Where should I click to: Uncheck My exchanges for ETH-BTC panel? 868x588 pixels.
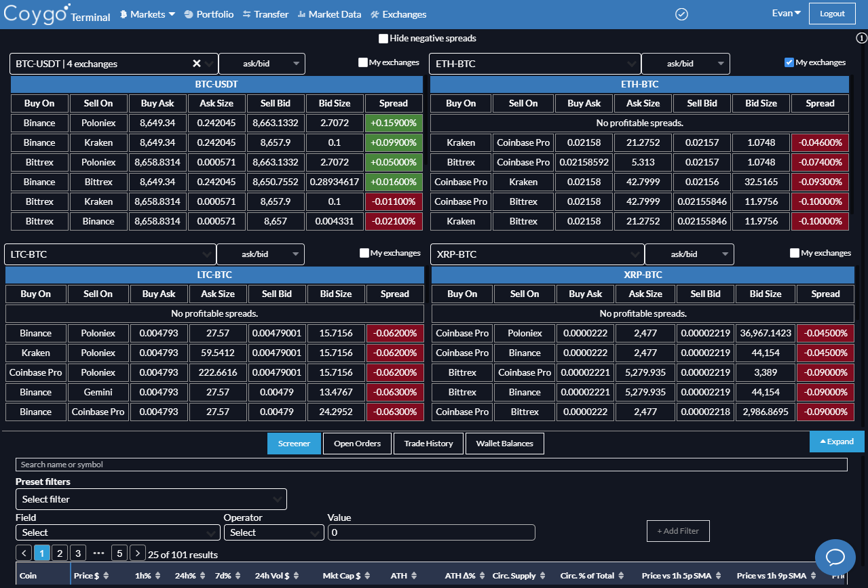pos(789,62)
